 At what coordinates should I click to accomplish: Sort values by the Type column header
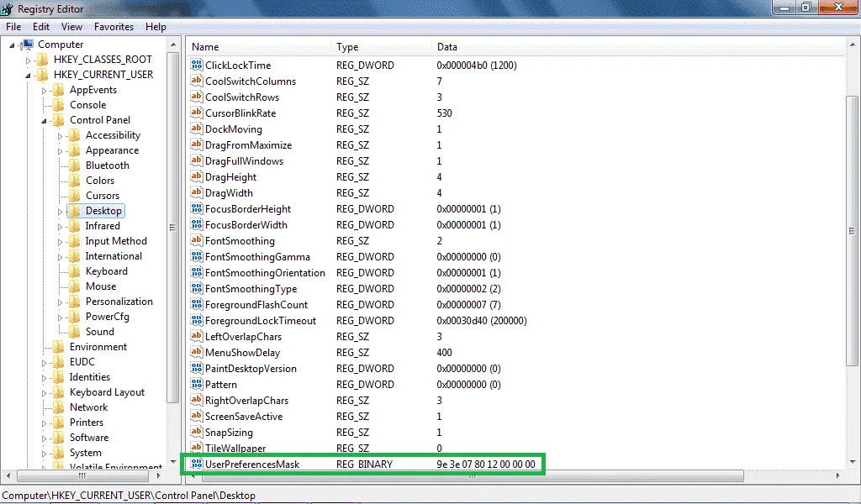tap(381, 47)
